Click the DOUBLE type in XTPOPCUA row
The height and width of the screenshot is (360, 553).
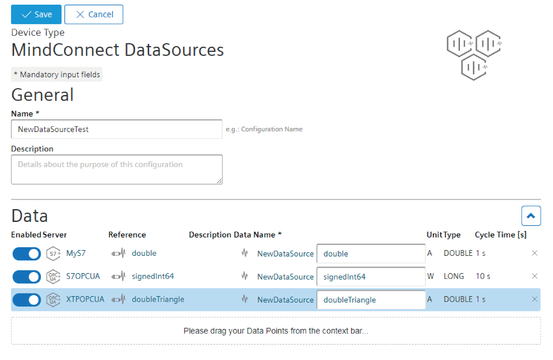458,299
